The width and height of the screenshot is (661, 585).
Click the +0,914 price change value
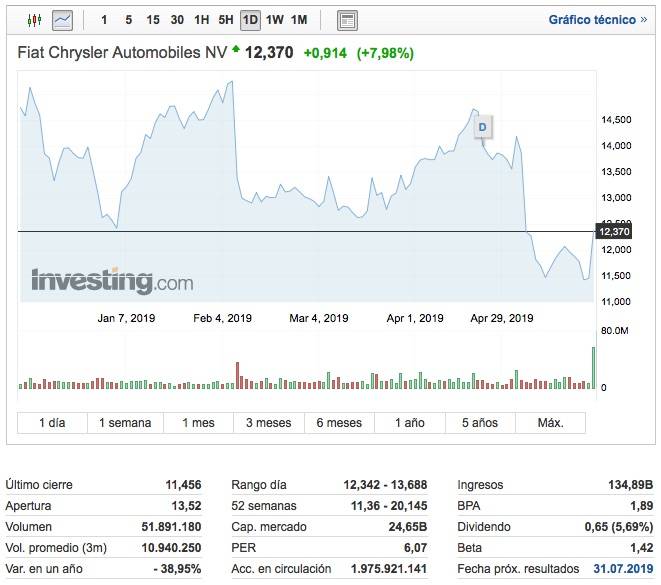(x=325, y=53)
